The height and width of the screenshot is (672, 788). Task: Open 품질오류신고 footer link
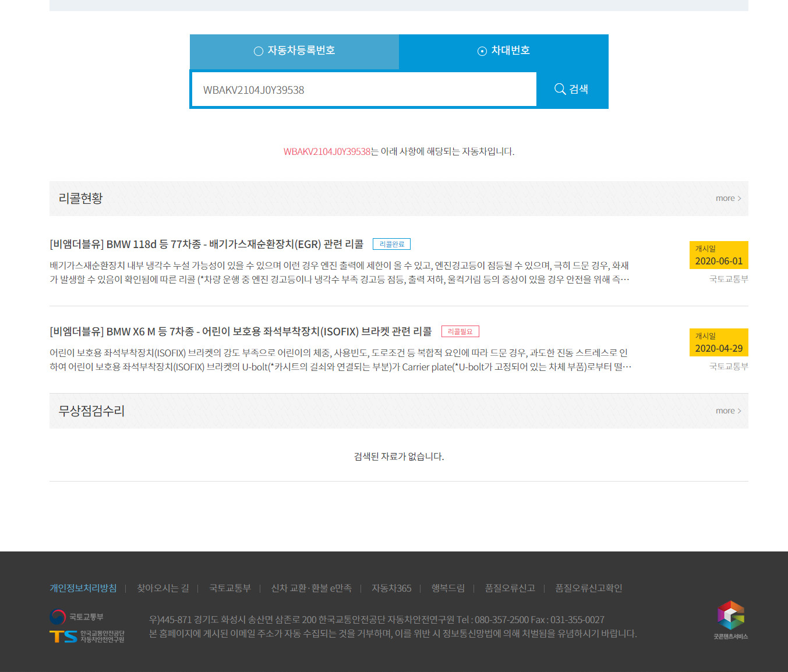pos(510,588)
